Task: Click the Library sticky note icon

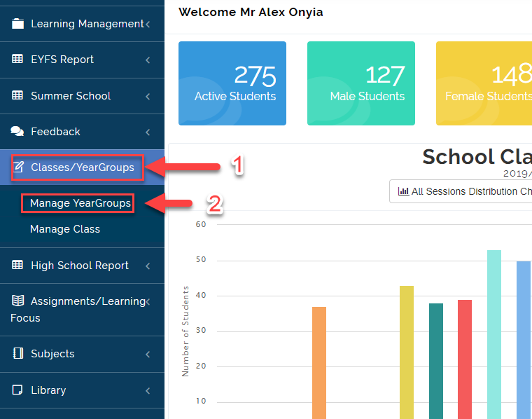Action: point(17,390)
